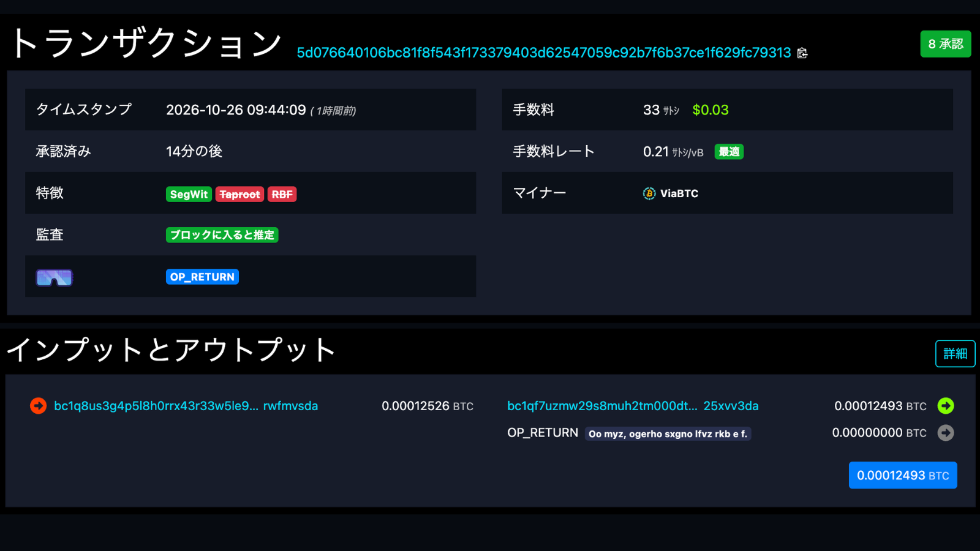
Task: Click the 33 サトシ fee amount
Action: [661, 110]
